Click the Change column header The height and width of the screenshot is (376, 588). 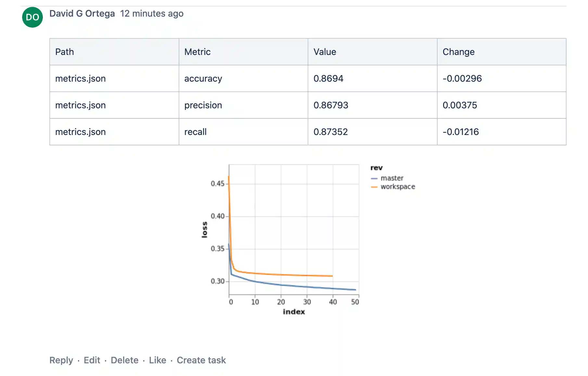pos(458,52)
